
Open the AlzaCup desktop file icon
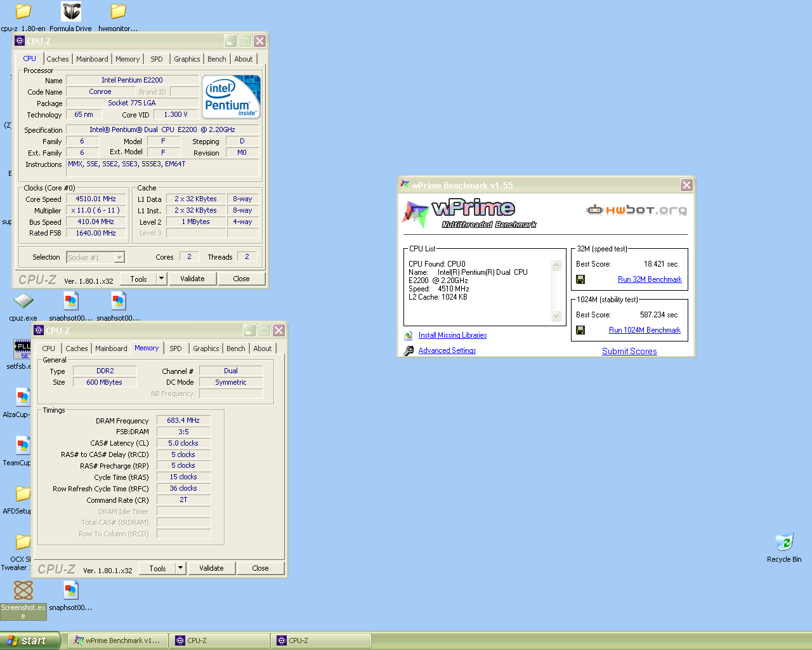pyautogui.click(x=23, y=397)
